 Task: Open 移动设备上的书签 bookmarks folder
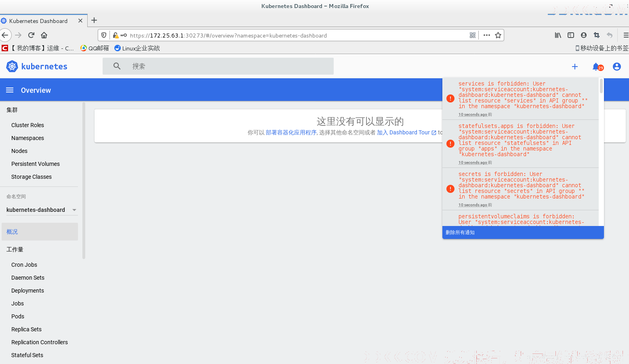(x=602, y=48)
